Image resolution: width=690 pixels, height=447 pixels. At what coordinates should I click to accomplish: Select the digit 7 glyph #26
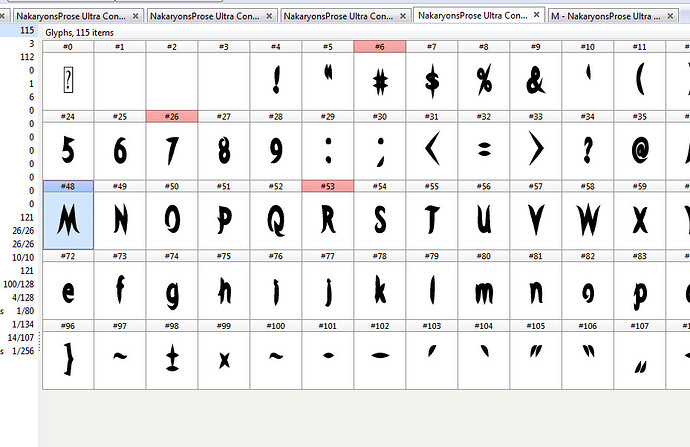coord(172,151)
